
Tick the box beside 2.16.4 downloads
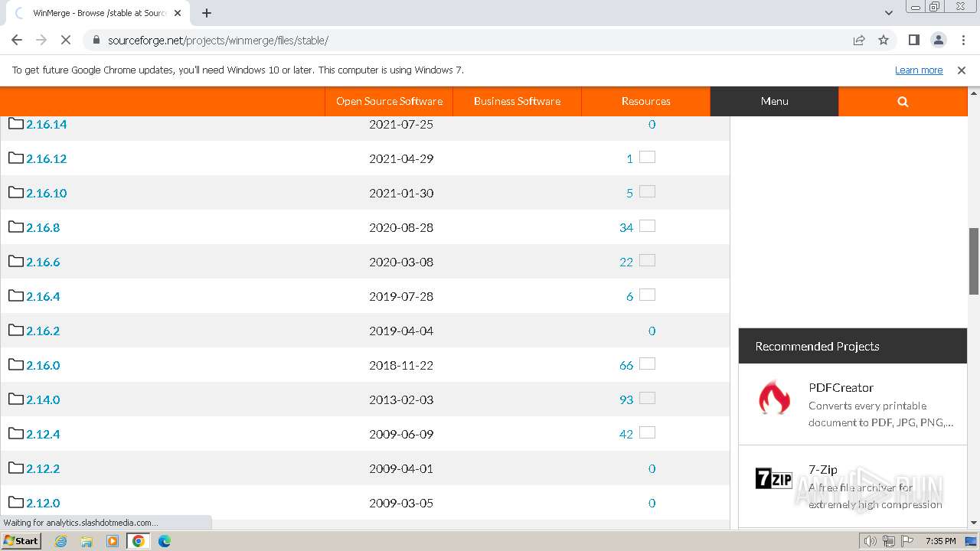pos(647,295)
